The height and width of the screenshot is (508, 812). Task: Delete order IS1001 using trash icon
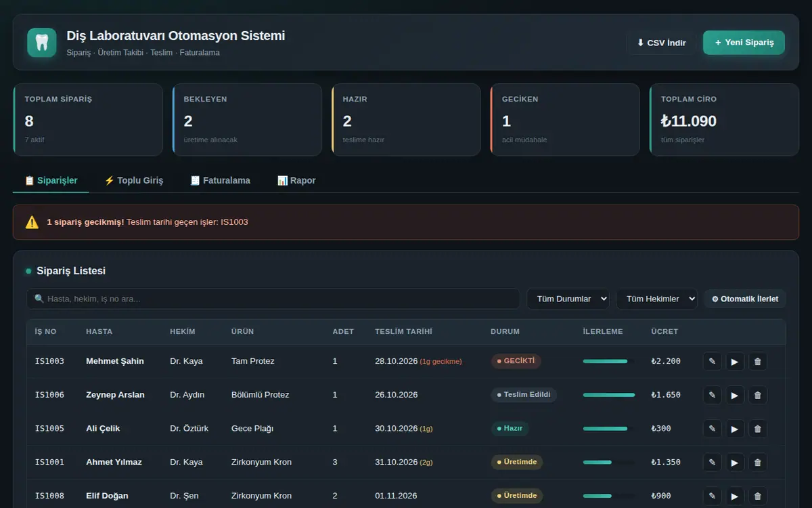(x=758, y=462)
